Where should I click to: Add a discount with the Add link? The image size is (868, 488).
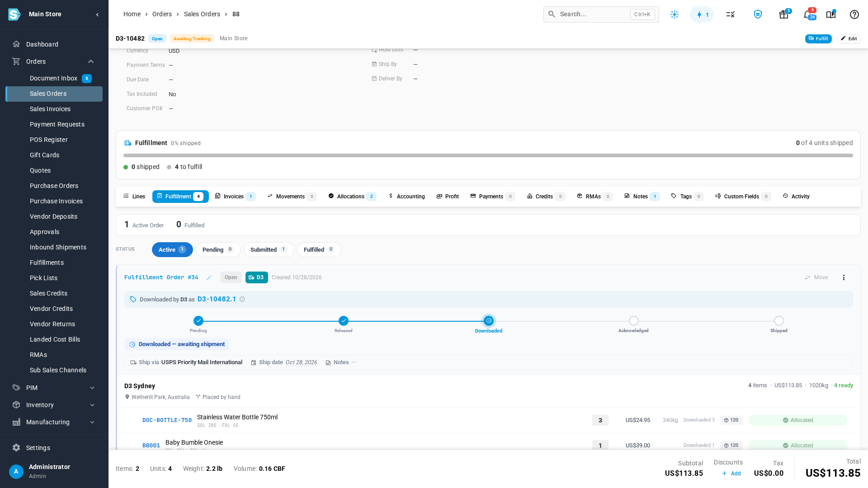pyautogui.click(x=731, y=474)
